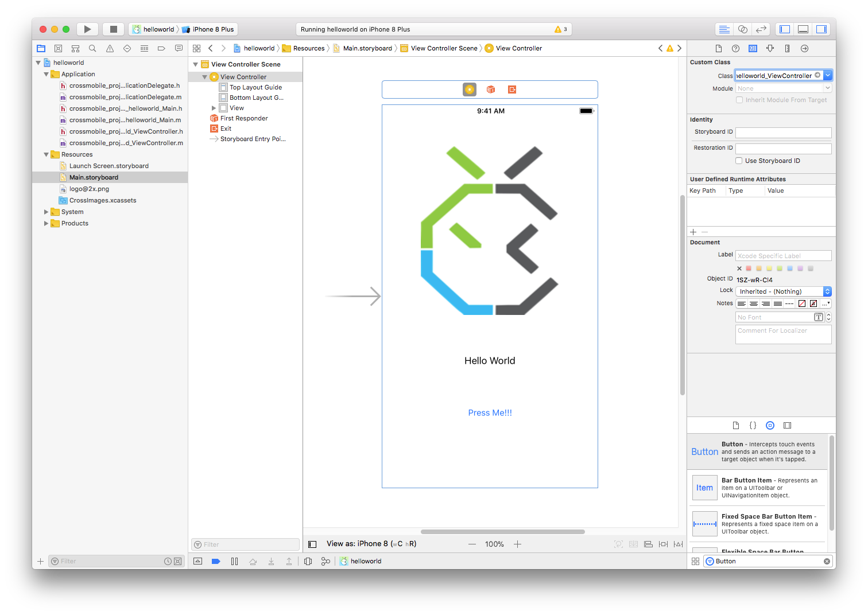Enable Use Storyboard ID checkbox
The image size is (868, 615).
click(x=739, y=161)
